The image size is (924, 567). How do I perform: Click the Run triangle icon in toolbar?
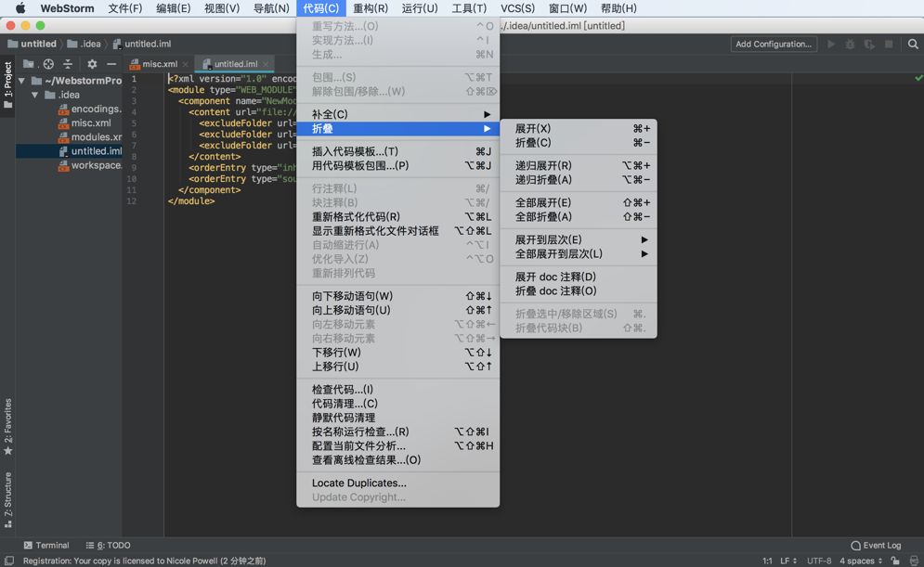click(831, 45)
